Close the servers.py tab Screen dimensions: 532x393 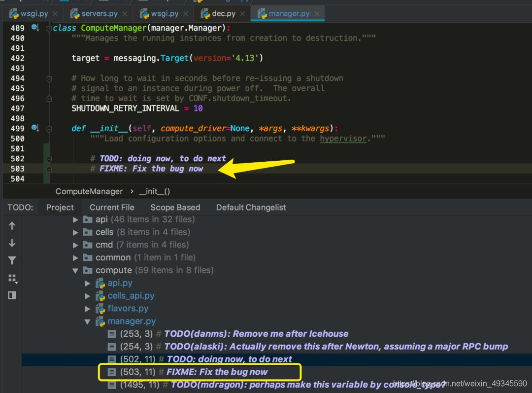(125, 14)
